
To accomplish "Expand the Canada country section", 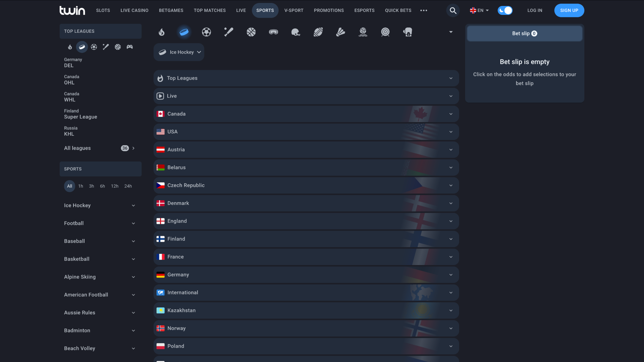I will click(306, 114).
